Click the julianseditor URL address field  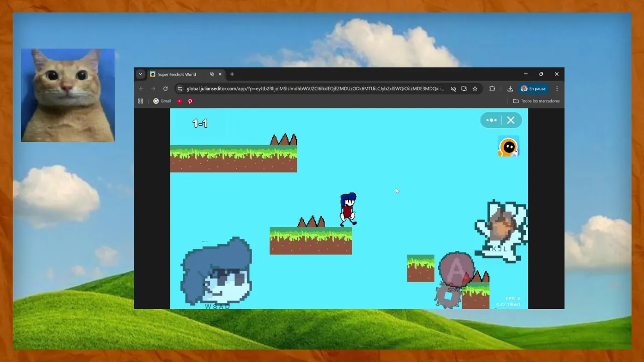(315, 88)
